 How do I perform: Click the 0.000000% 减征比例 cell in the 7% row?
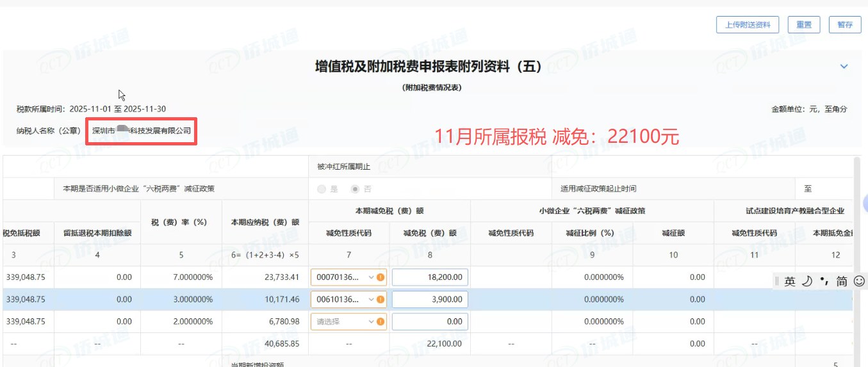pyautogui.click(x=592, y=277)
